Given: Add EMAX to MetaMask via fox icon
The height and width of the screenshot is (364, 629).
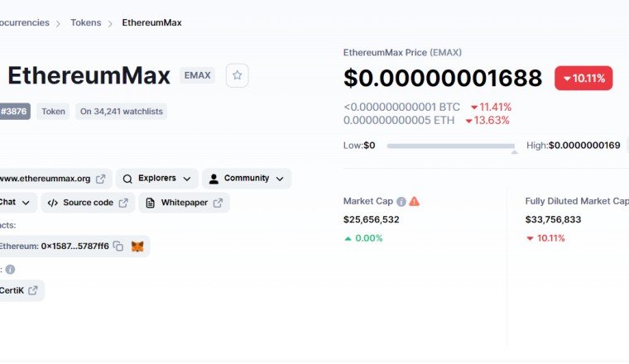Looking at the screenshot, I should tap(137, 246).
